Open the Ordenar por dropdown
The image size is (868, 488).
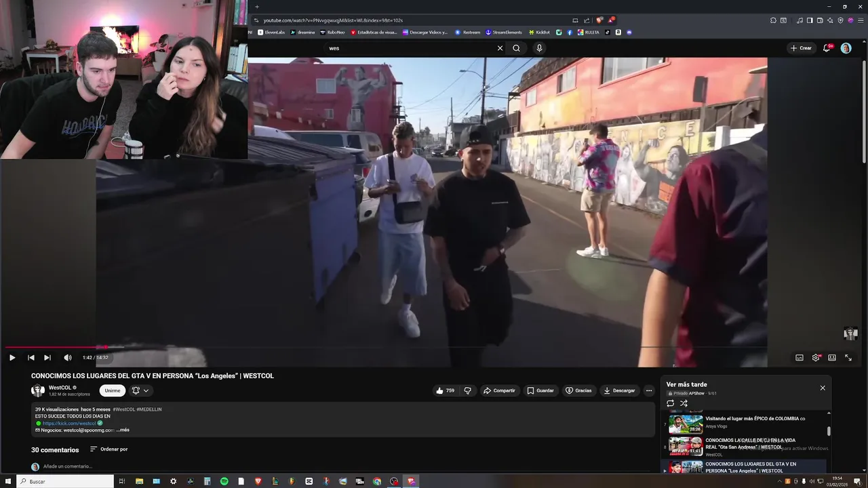(108, 449)
